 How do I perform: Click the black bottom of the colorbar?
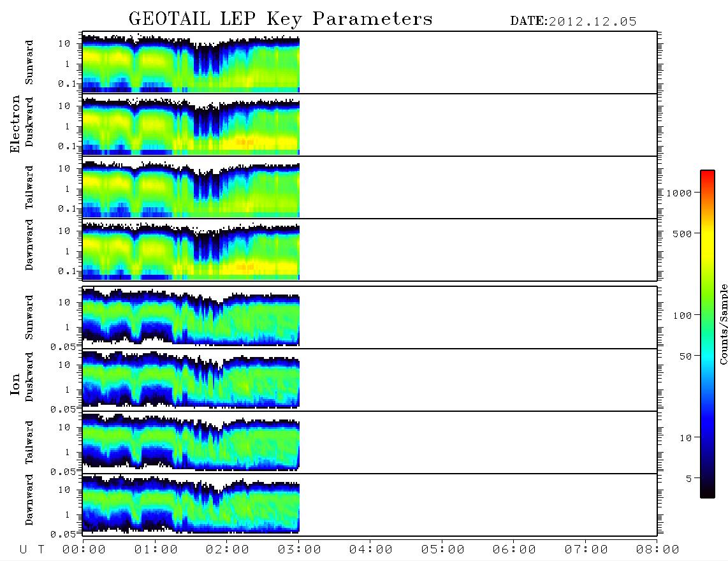point(708,492)
